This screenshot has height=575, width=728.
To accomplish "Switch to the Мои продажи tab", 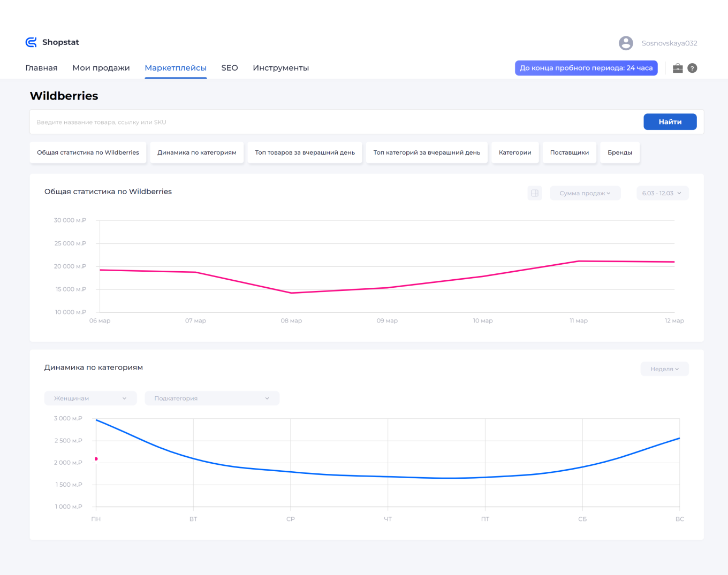I will tap(101, 68).
